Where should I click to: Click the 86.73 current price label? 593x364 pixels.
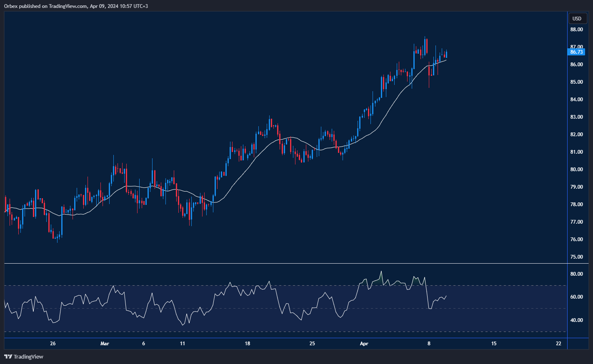pyautogui.click(x=576, y=52)
